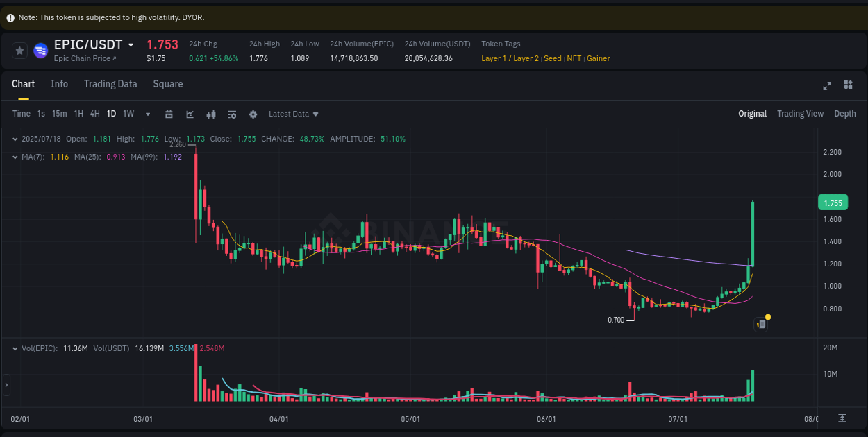
Task: Open the Depth chart view
Action: [x=845, y=113]
